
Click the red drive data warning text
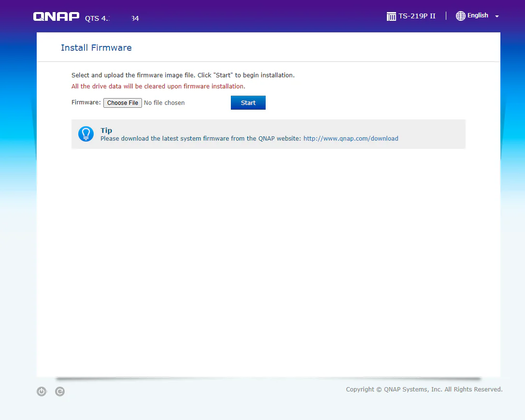(158, 86)
